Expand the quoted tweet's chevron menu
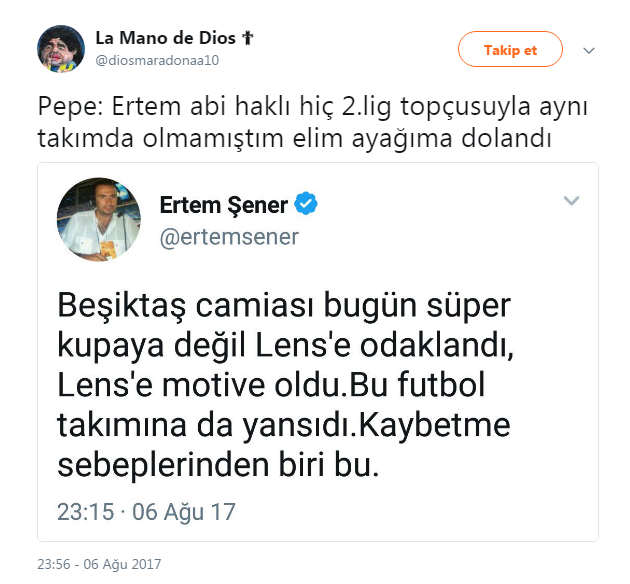Screen dimensions: 630x584 pos(571,201)
